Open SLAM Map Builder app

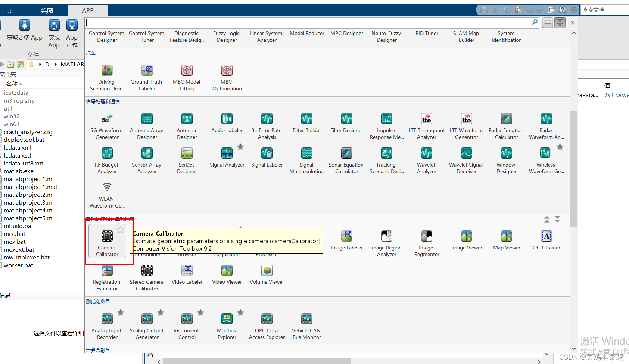pyautogui.click(x=466, y=37)
